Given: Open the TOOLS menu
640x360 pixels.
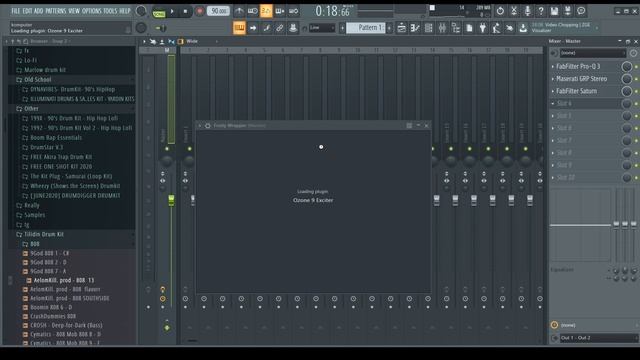Looking at the screenshot, I should pos(110,11).
